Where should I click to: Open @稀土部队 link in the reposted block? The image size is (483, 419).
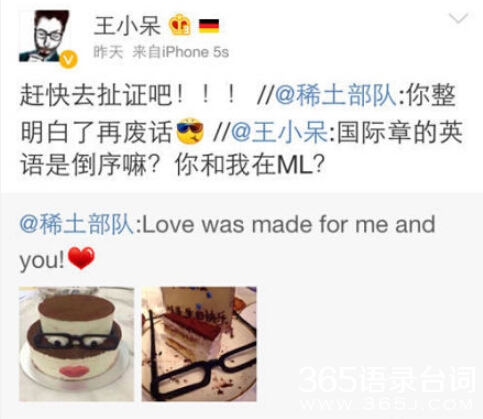coord(77,224)
